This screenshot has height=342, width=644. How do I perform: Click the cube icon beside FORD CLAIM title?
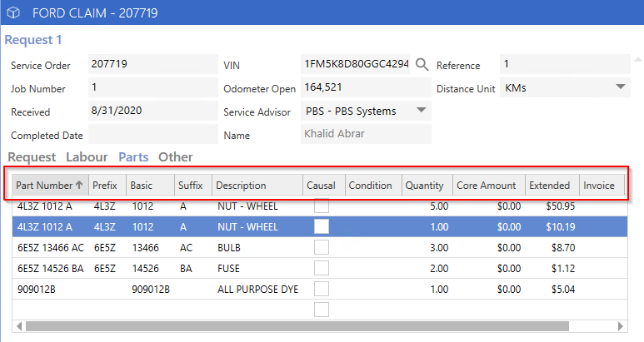pyautogui.click(x=13, y=12)
